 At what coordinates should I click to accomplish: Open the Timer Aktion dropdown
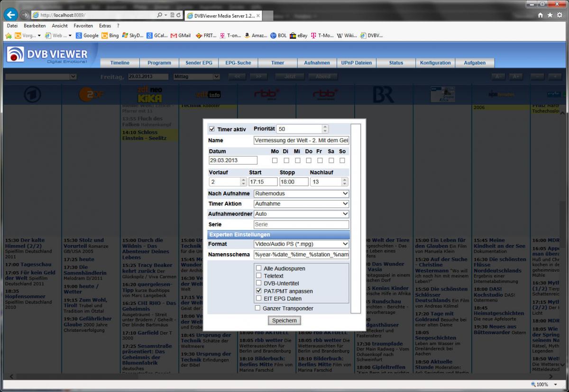(301, 204)
